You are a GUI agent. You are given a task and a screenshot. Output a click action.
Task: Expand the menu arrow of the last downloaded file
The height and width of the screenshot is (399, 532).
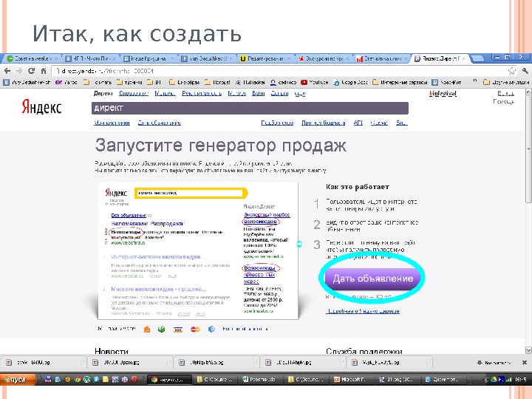click(429, 362)
